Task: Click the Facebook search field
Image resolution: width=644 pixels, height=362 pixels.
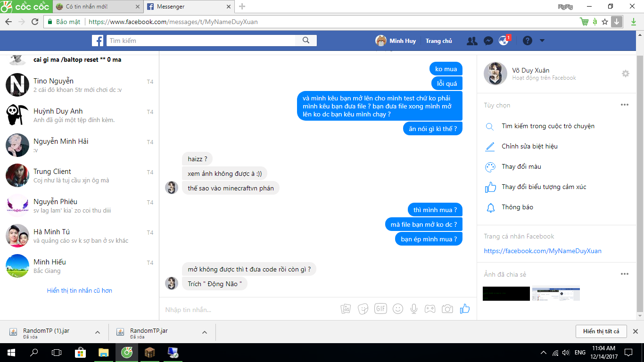Action: (201, 41)
